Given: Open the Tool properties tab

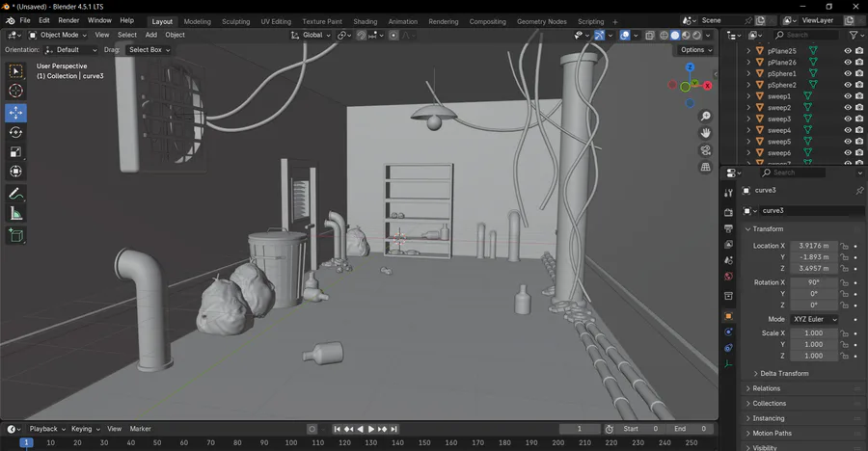Looking at the screenshot, I should (x=728, y=193).
